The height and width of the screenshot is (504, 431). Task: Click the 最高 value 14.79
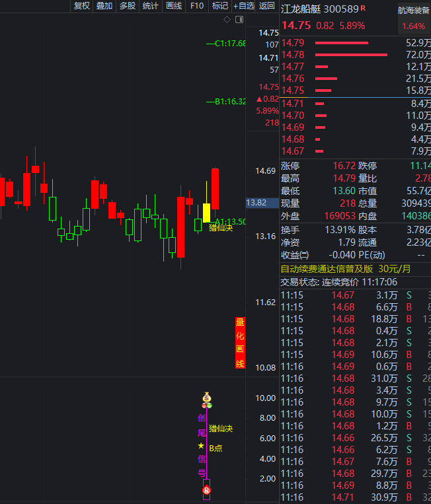point(344,178)
